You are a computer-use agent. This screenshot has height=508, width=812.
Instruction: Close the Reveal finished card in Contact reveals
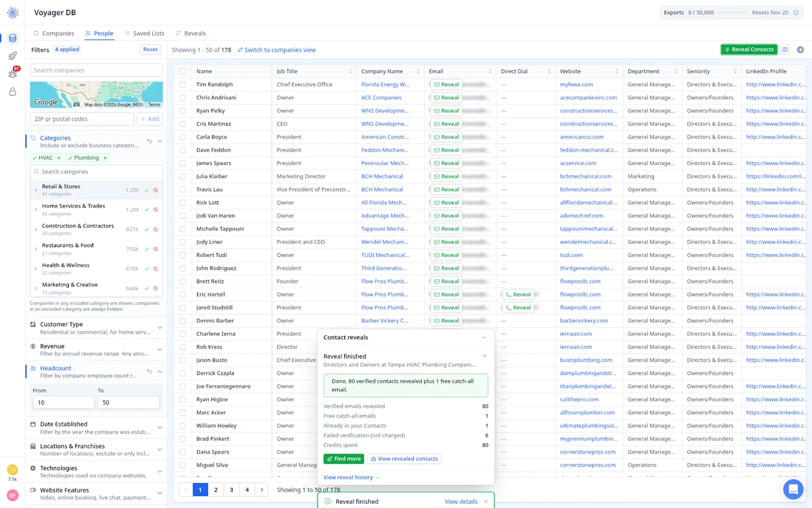(485, 356)
